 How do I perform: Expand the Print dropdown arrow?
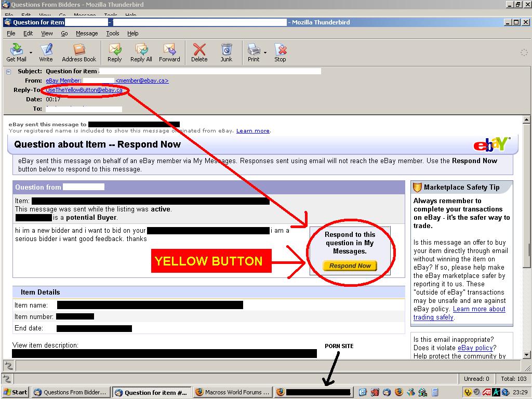coord(265,52)
